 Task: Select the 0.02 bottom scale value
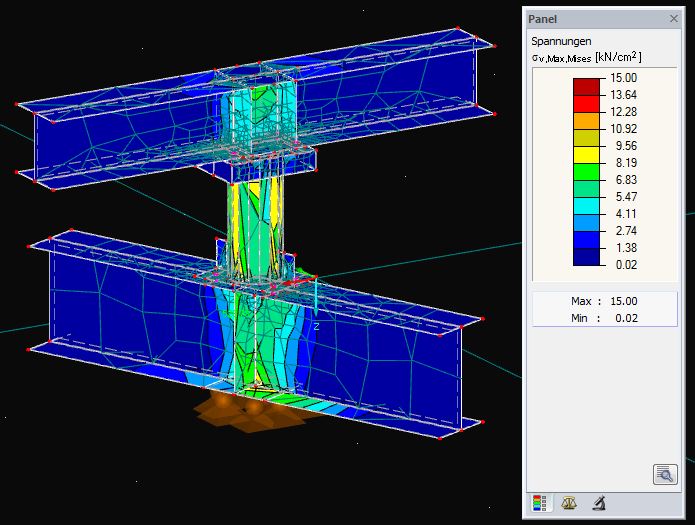[623, 265]
